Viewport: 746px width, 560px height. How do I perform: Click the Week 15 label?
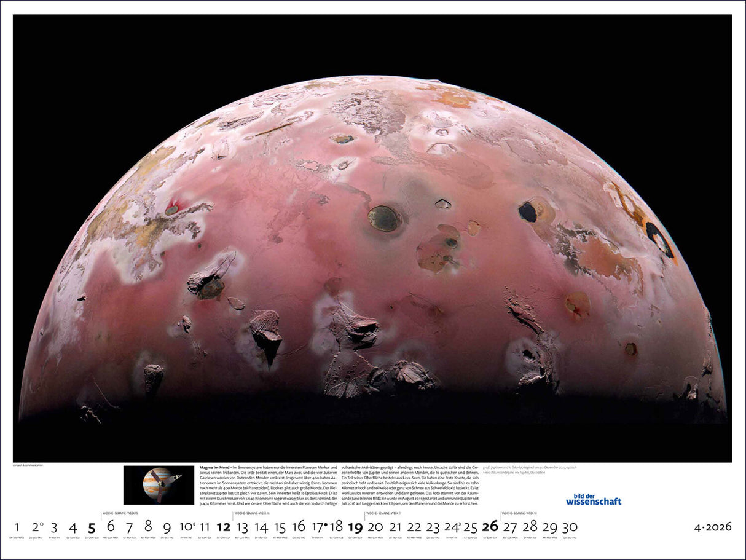point(120,512)
